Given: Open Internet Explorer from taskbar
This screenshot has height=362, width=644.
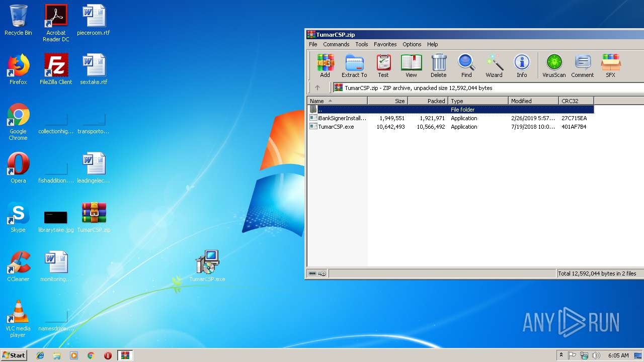Looking at the screenshot, I should point(40,355).
